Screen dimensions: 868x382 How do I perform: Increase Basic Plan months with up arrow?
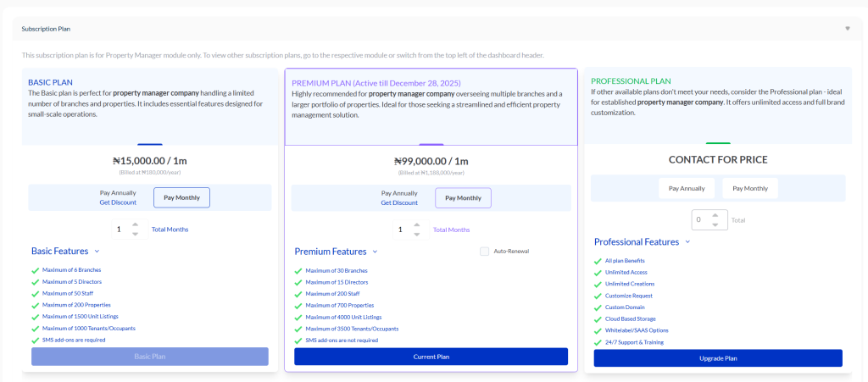(135, 224)
